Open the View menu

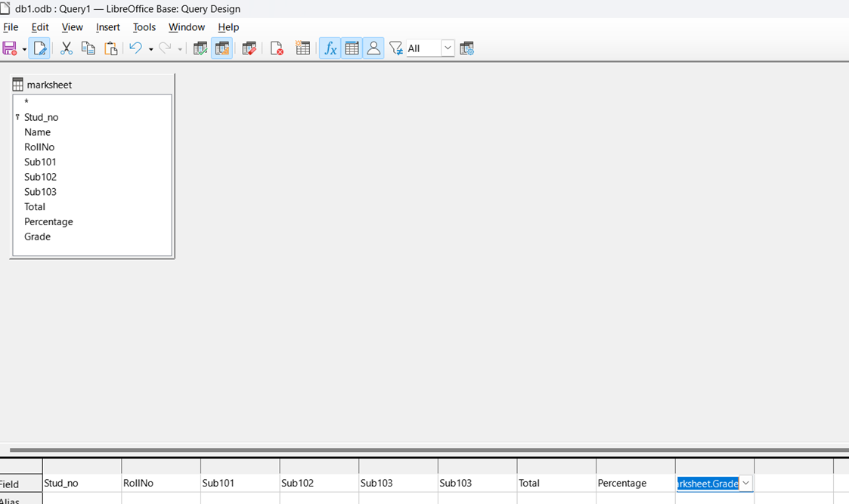click(72, 27)
